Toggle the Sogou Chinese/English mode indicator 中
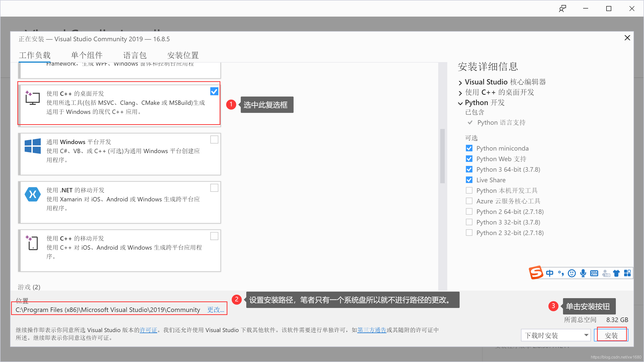 click(x=550, y=273)
